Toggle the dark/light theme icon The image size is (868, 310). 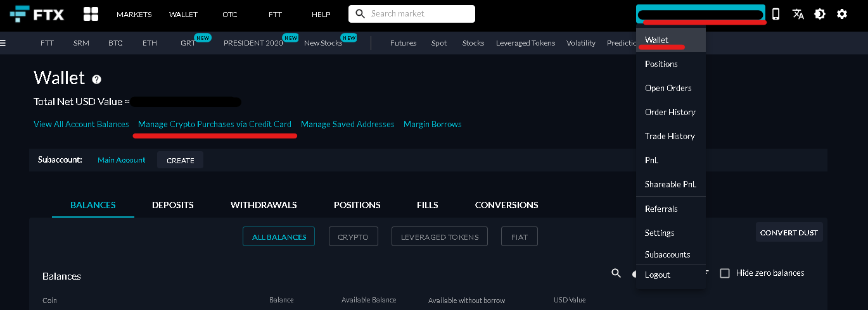[820, 14]
